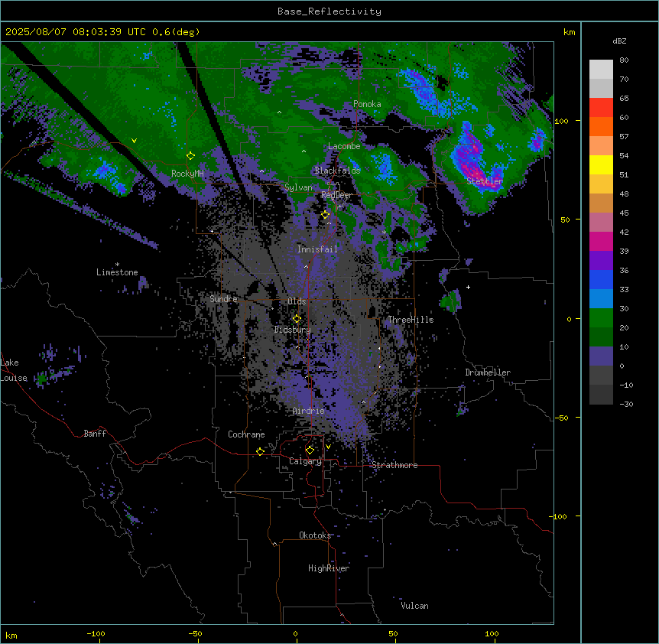Click the Okotoks label
Image resolution: width=659 pixels, height=644 pixels.
pos(315,535)
